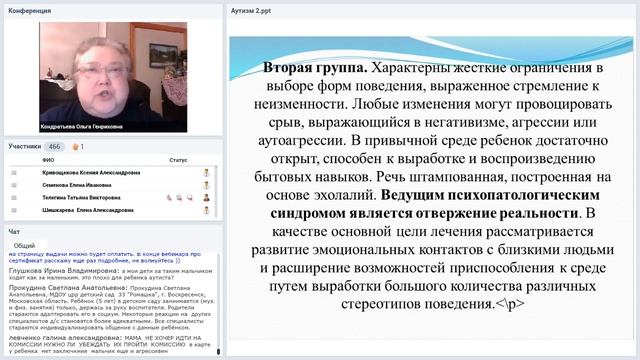The image size is (640, 360).
Task: Click grey marker beside Телегина Татьяна Викторовна
Action: (14, 198)
